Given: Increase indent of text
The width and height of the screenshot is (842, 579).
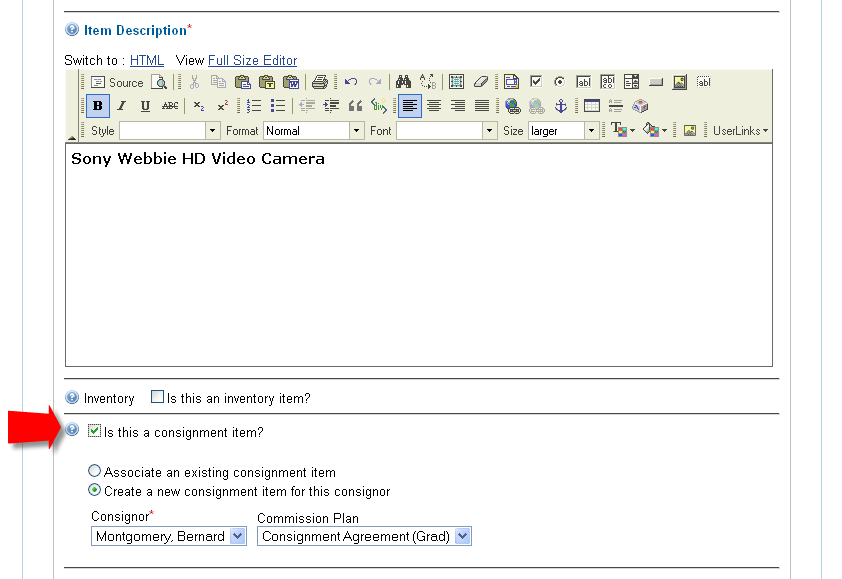Looking at the screenshot, I should click(331, 106).
